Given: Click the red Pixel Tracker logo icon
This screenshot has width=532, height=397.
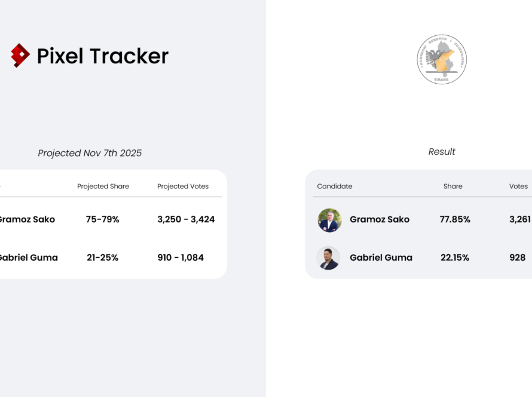Looking at the screenshot, I should pyautogui.click(x=20, y=56).
